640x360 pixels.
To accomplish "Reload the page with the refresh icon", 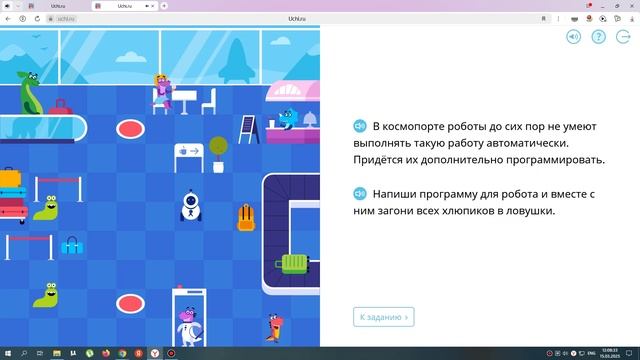I will coord(37,19).
